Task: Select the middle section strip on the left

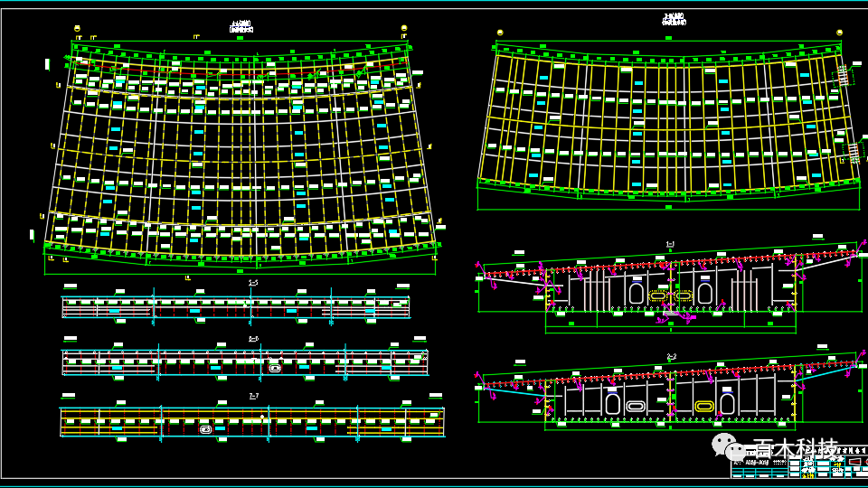Action: tap(244, 361)
